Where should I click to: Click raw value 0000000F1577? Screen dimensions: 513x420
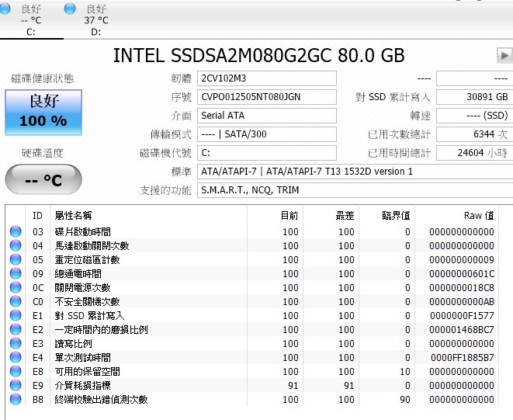point(462,315)
